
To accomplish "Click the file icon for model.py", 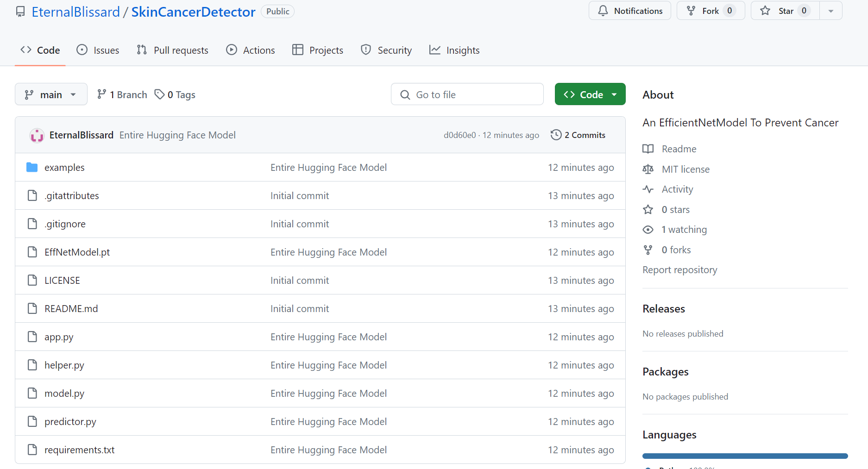I will [32, 393].
